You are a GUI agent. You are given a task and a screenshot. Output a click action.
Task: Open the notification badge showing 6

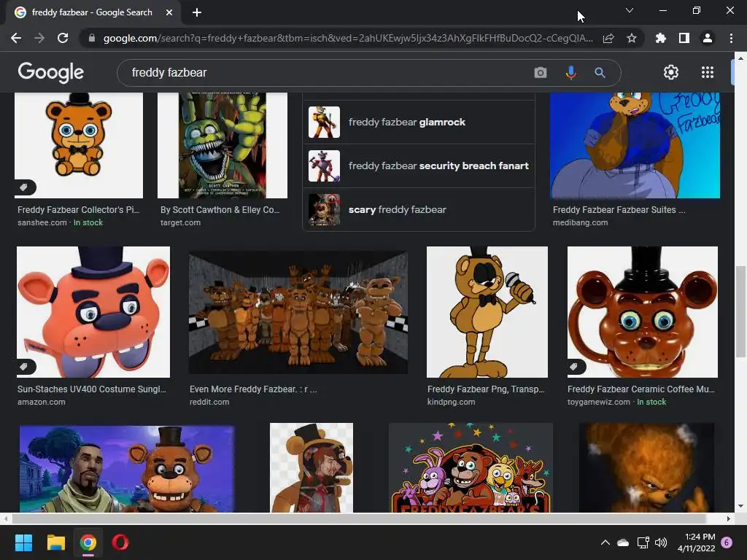(x=727, y=542)
